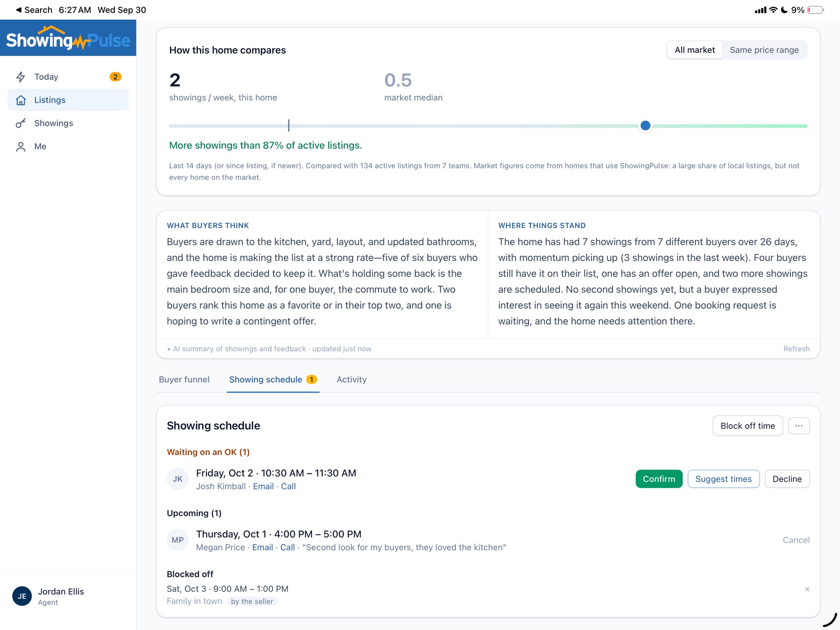Cancel Megan Price's Thursday showing
Image resolution: width=840 pixels, height=630 pixels.
(796, 540)
